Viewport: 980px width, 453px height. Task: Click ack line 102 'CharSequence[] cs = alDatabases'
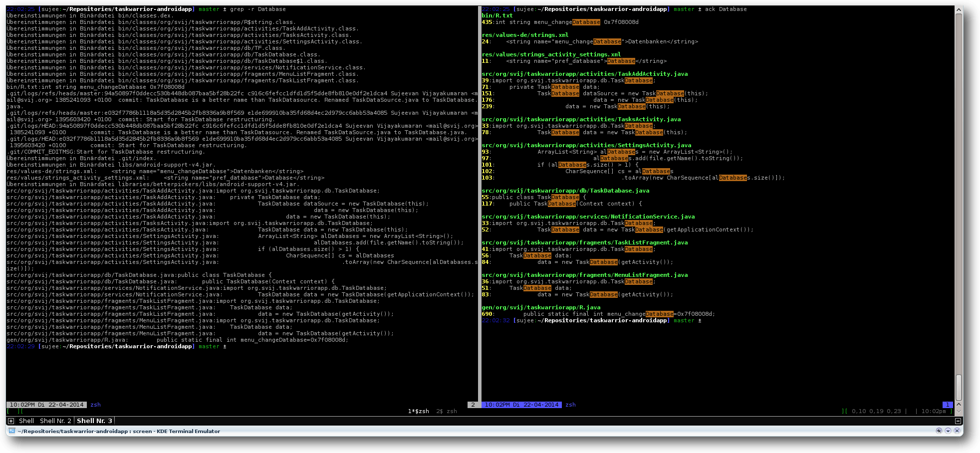577,171
